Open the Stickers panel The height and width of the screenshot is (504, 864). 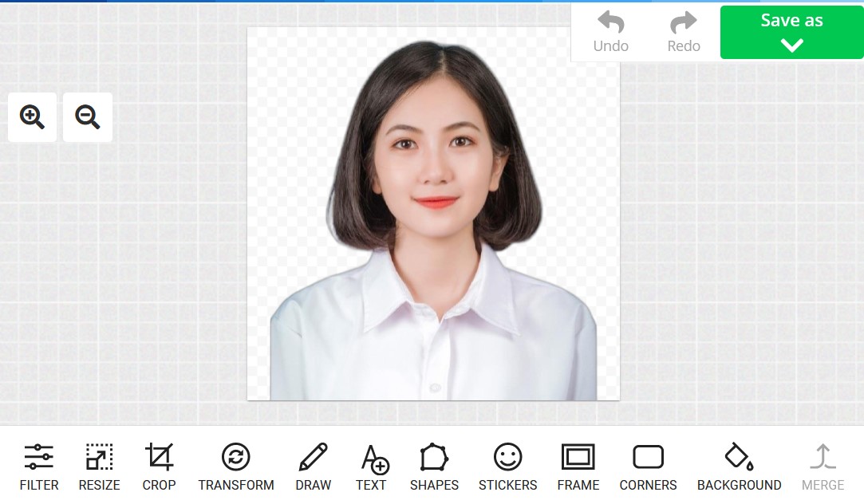coord(507,465)
